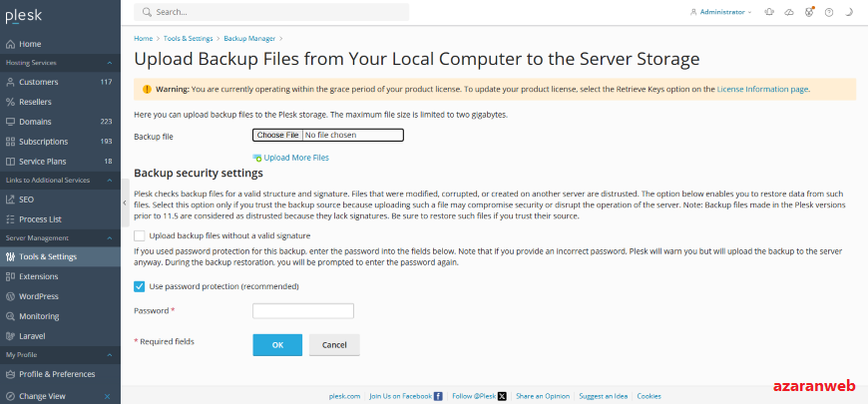Go to Tools & Settings breadcrumb
Image resolution: width=868 pixels, height=404 pixels.
point(189,39)
